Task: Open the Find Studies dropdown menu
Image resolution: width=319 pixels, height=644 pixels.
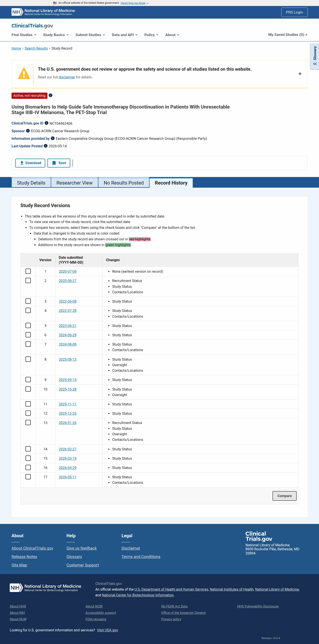Action: [x=24, y=35]
